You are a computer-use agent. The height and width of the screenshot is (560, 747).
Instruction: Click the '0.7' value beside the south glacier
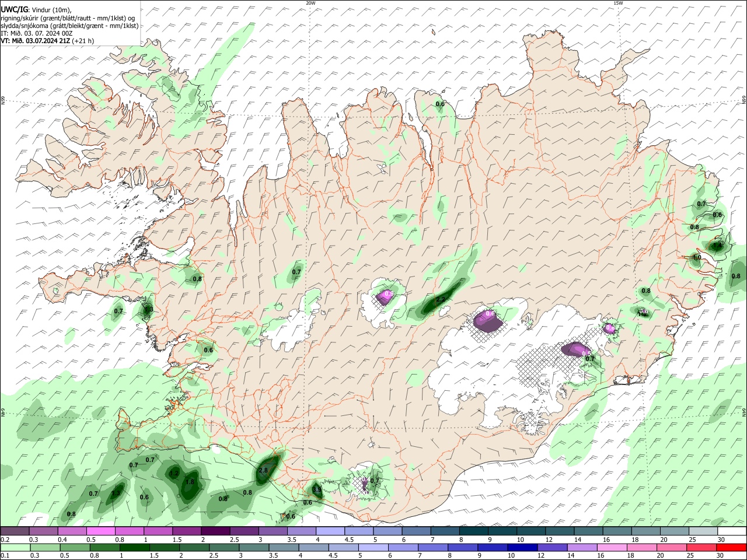coord(375,481)
